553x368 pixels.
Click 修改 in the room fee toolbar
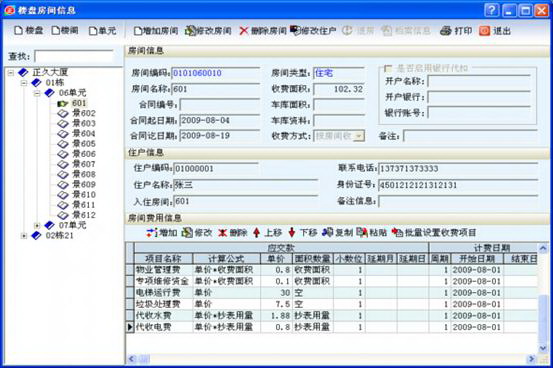(x=197, y=233)
